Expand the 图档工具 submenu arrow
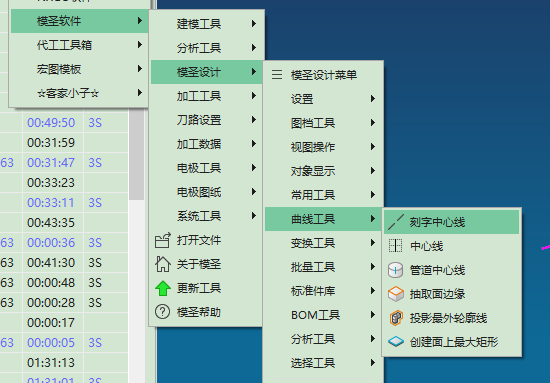Viewport: 550px width, 383px height. tap(373, 123)
